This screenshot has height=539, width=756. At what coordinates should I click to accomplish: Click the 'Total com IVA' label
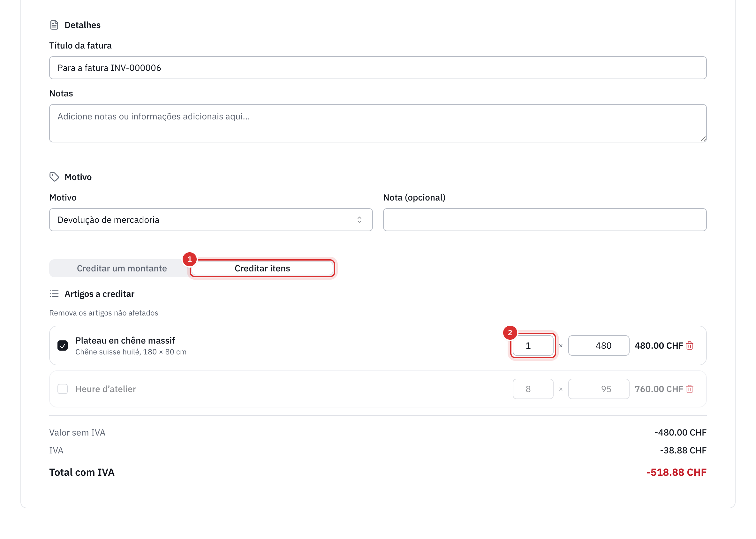click(x=82, y=473)
